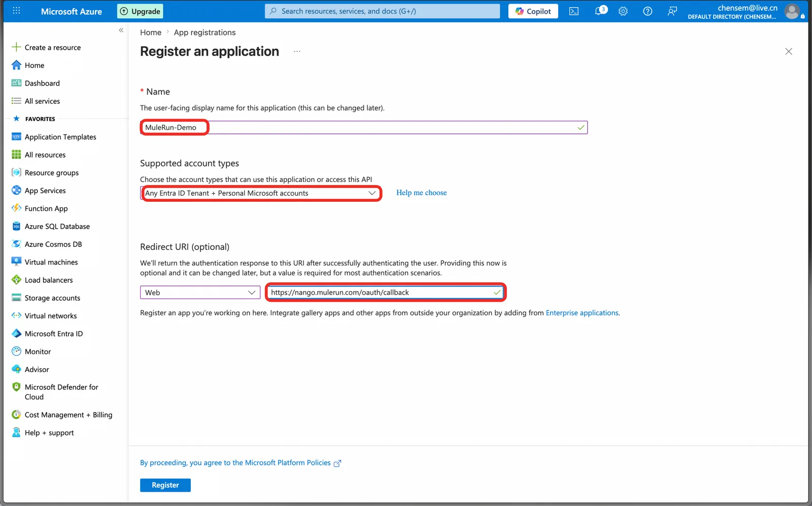
Task: Click the Azure SQL Database icon
Action: [x=16, y=226]
